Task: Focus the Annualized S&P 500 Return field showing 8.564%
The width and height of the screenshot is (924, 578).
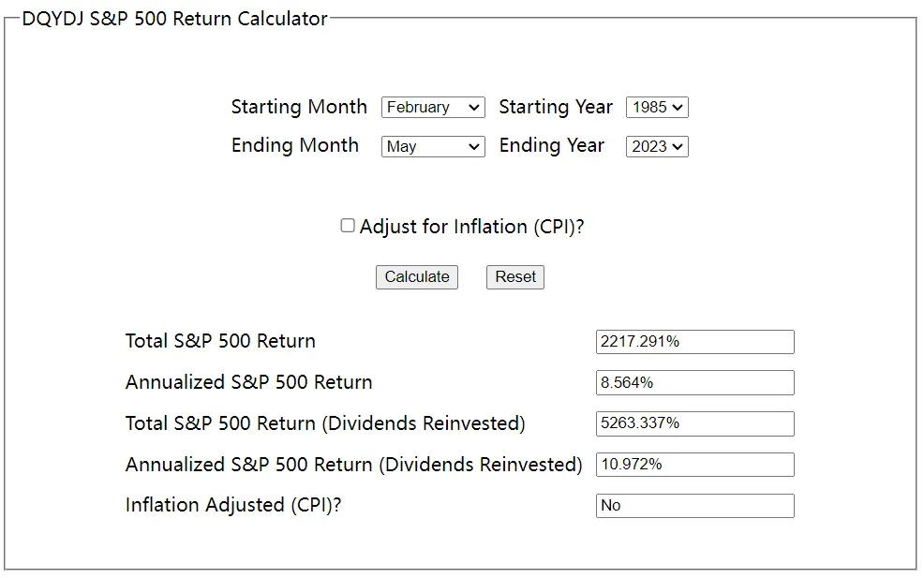Action: (x=694, y=383)
